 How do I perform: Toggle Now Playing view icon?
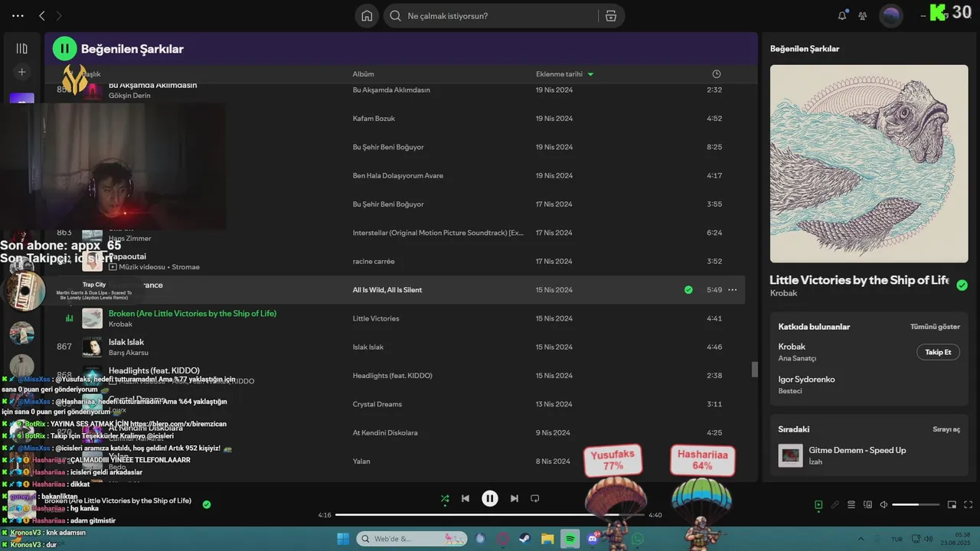click(x=818, y=504)
